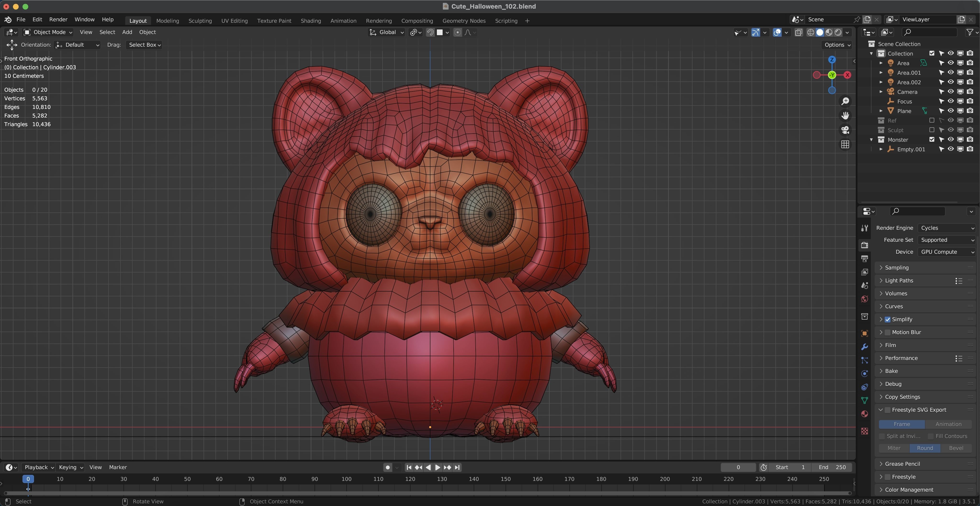Open the viewport Options button

837,45
